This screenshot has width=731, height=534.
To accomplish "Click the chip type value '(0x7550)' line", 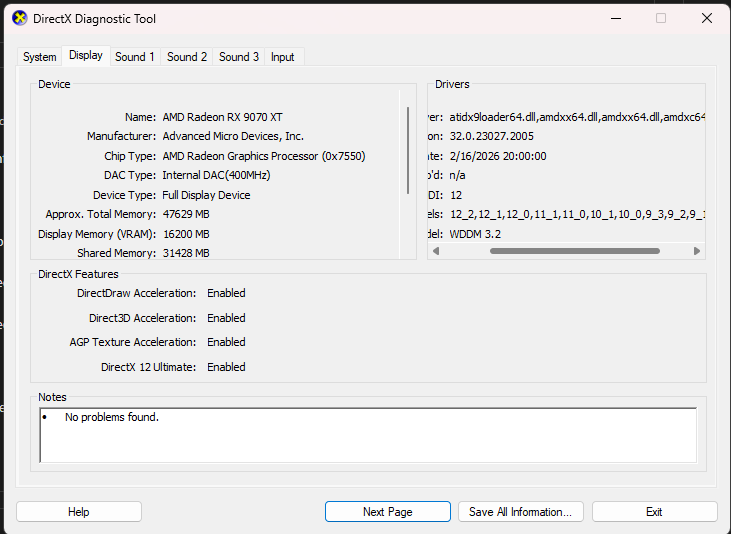I will 264,156.
